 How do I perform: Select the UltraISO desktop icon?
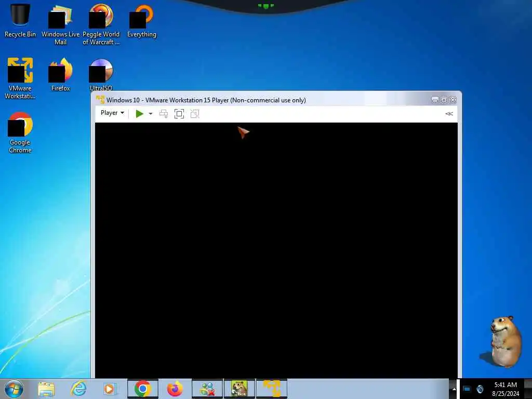pos(101,75)
